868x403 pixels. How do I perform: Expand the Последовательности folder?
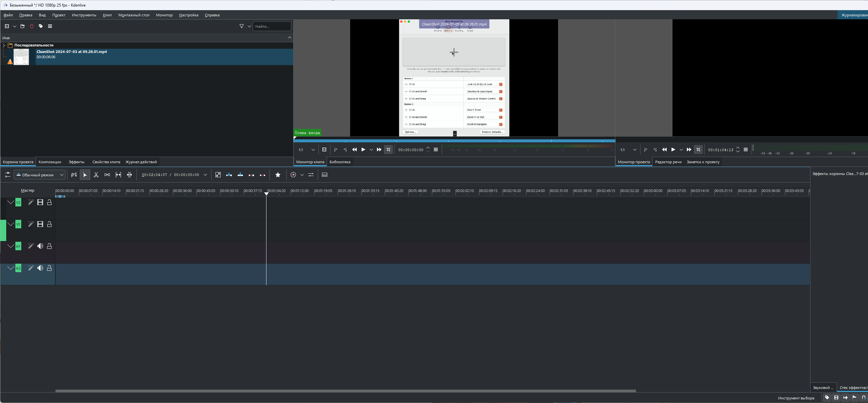coord(4,45)
